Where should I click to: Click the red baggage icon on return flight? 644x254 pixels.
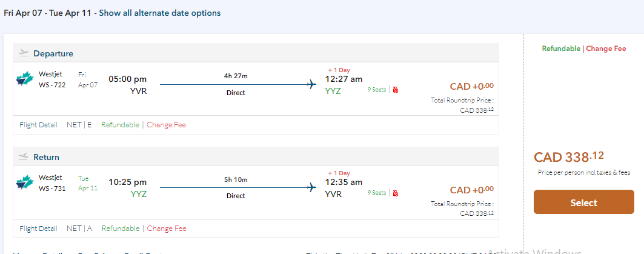point(395,193)
